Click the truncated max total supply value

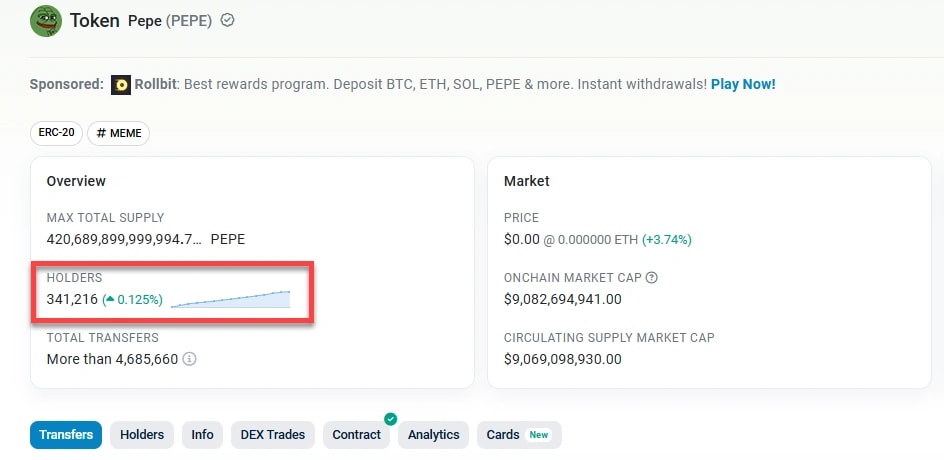click(124, 239)
